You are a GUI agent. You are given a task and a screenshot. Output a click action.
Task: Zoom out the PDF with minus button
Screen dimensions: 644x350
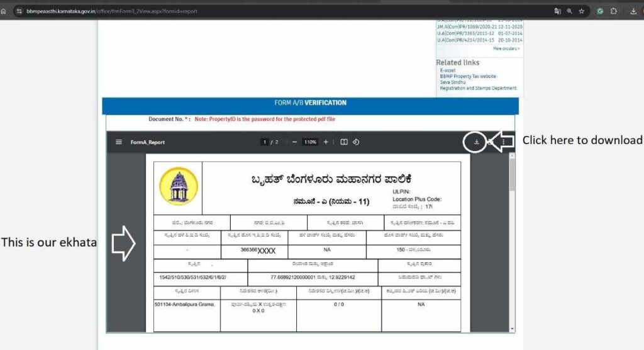point(294,142)
